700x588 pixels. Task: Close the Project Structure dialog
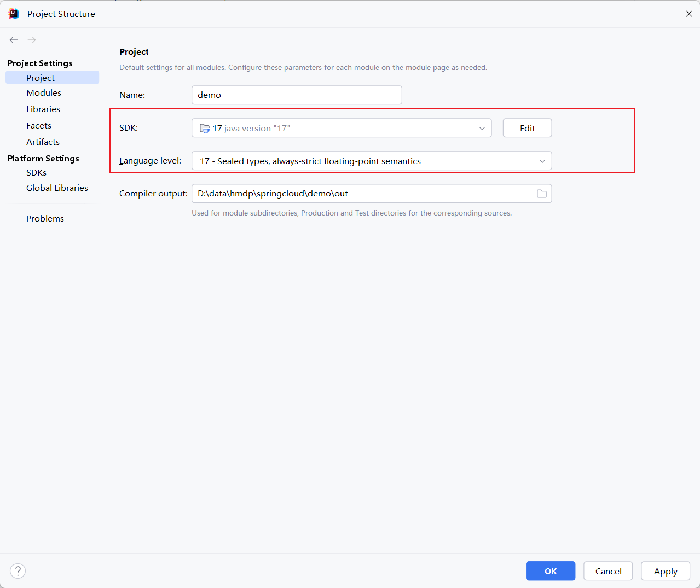689,14
